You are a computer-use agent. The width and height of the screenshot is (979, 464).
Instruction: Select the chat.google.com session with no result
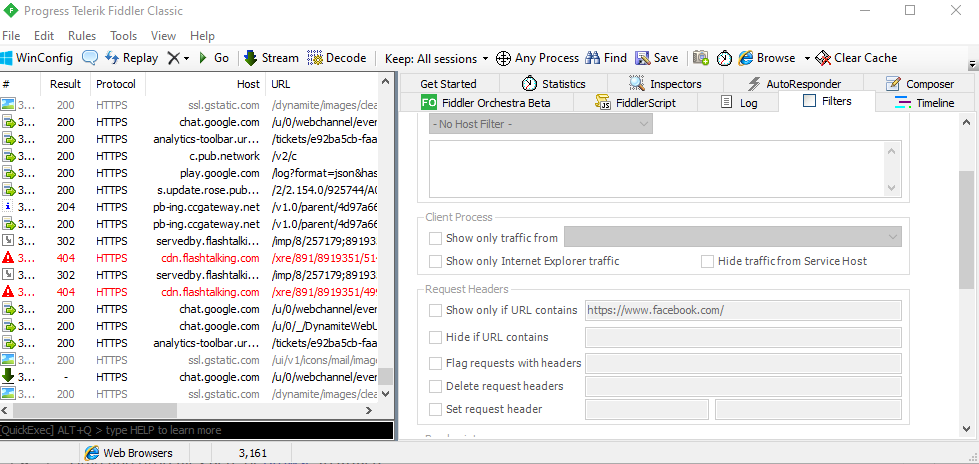coord(190,377)
